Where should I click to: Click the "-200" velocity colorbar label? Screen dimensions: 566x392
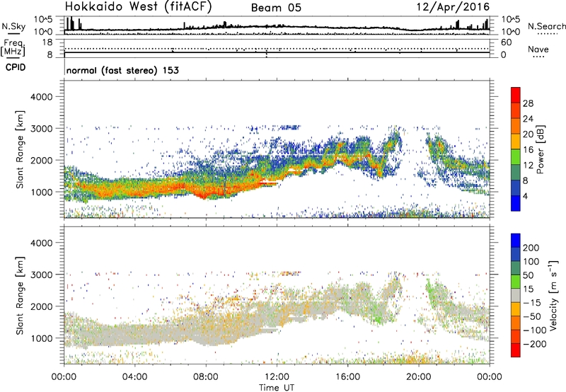[x=534, y=344]
